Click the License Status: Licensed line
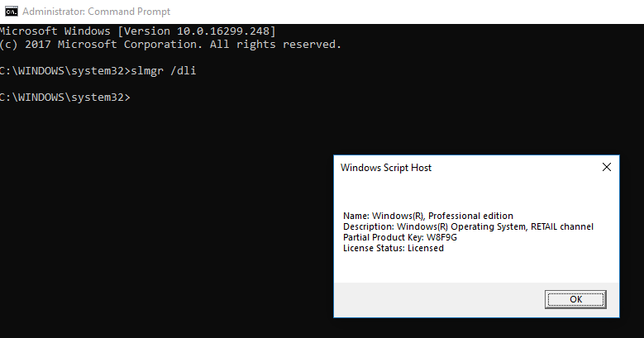This screenshot has width=644, height=338. pos(393,248)
